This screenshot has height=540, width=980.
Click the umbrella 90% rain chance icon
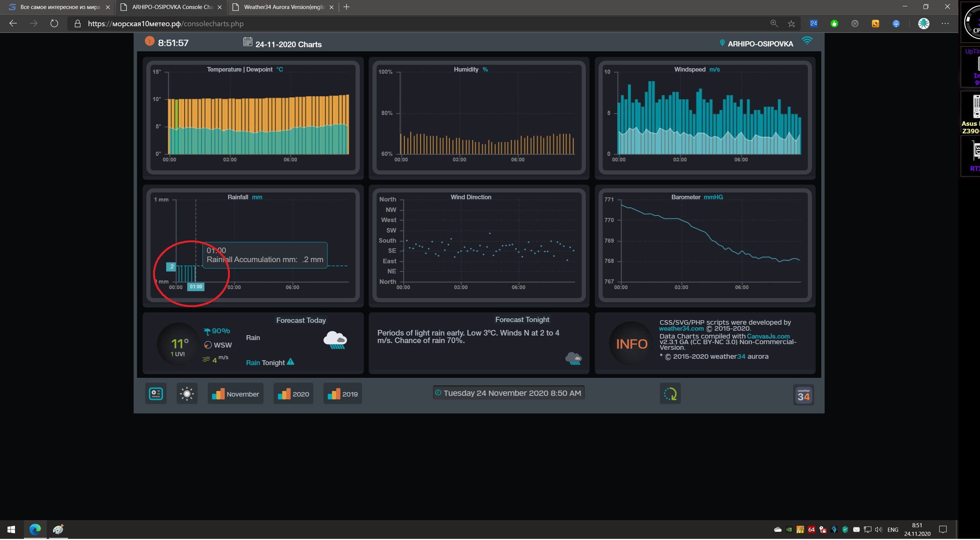207,332
